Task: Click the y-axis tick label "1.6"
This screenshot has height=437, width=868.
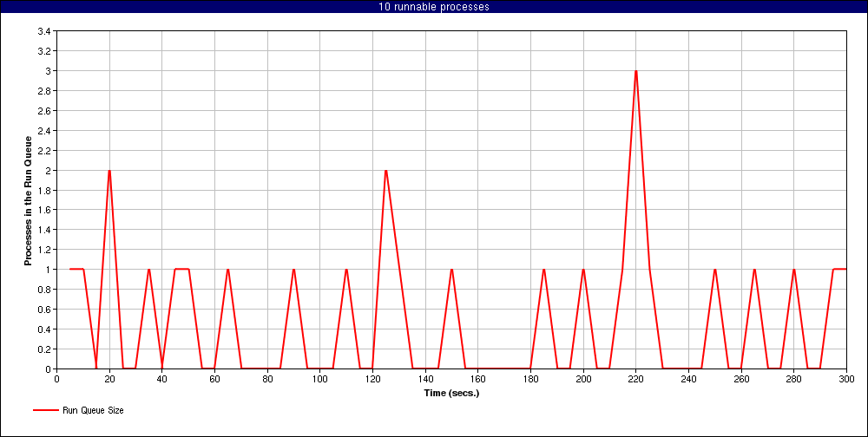Action: 43,210
